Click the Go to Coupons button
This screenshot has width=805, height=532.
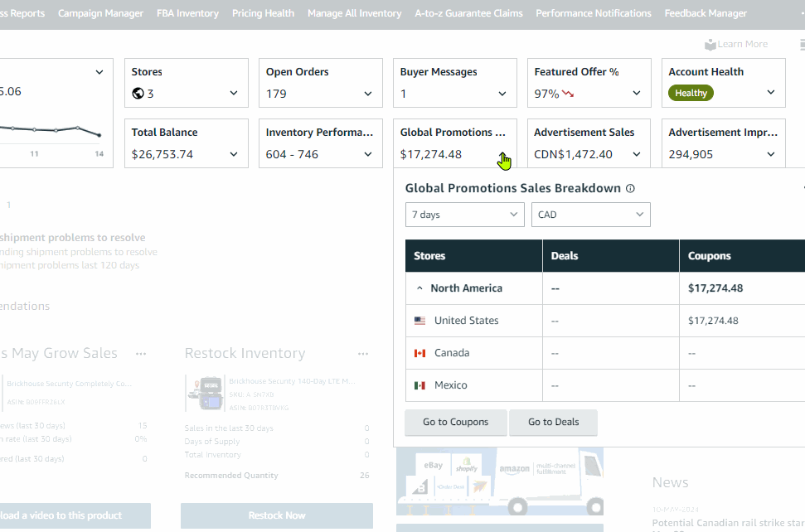(x=455, y=423)
